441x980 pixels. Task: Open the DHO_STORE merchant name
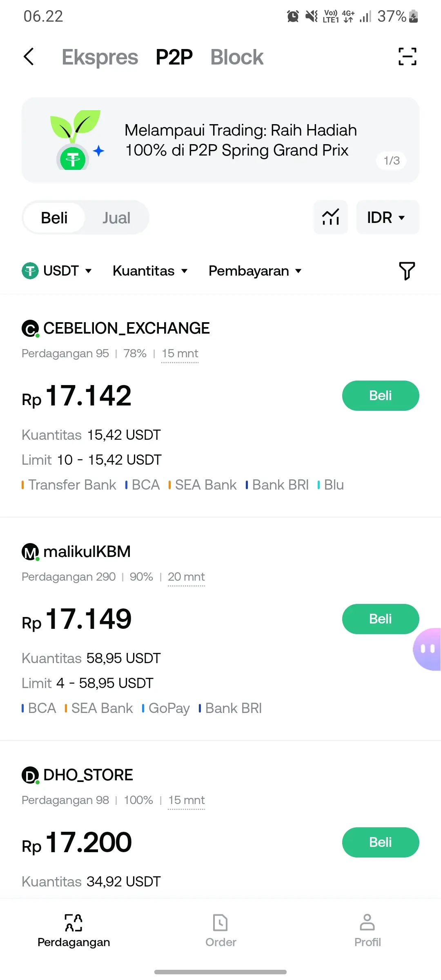pyautogui.click(x=88, y=775)
